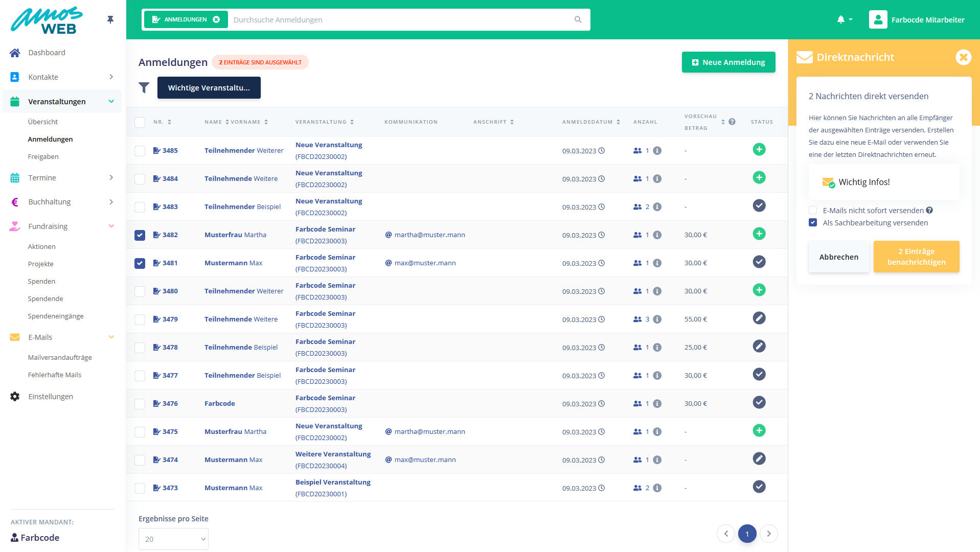Uncheck the checkbox for entry 3482

click(140, 235)
